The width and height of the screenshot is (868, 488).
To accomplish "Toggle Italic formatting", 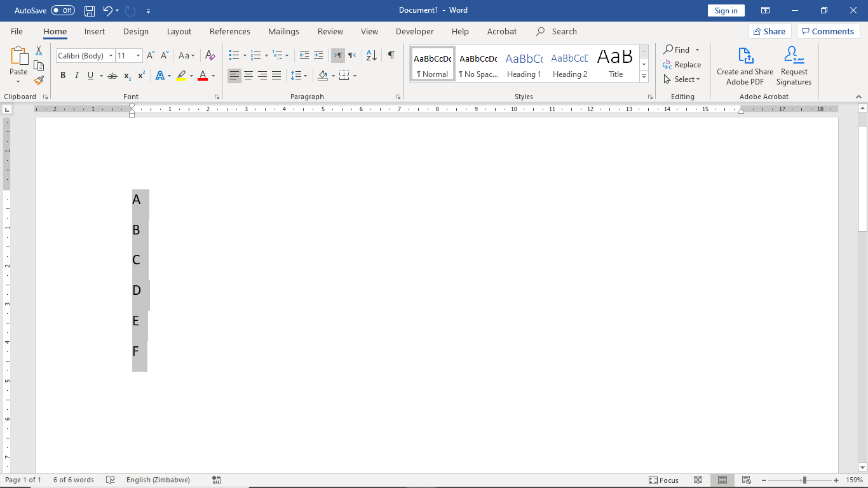I will pos(77,76).
